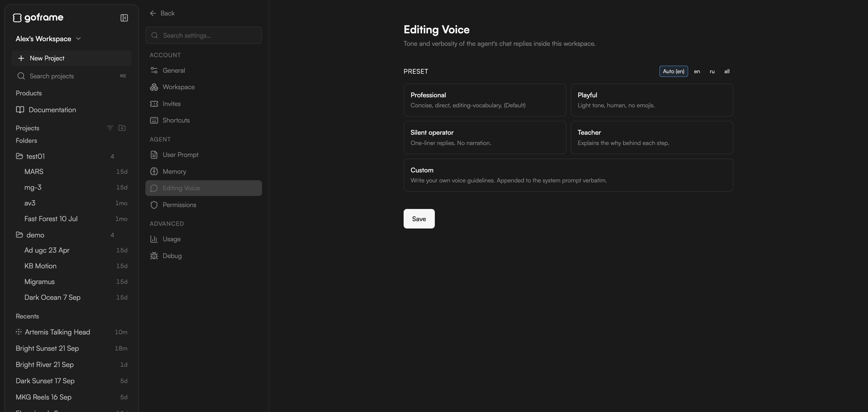
Task: Click the magnifier icon in Search projects
Action: point(21,76)
